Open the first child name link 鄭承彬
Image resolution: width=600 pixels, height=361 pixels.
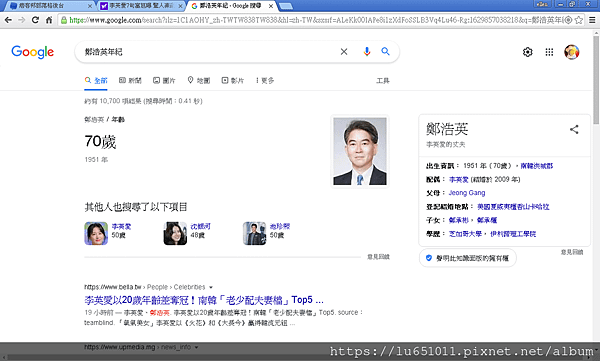pyautogui.click(x=458, y=220)
